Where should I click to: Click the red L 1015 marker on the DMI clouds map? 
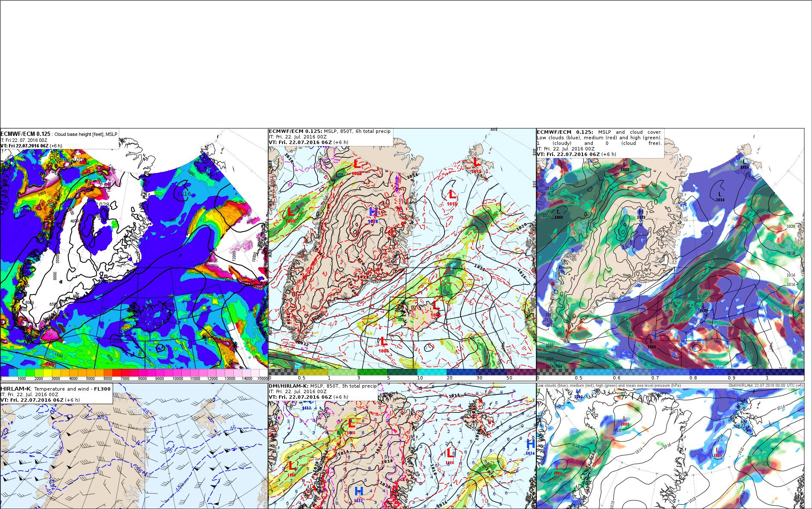[718, 452]
